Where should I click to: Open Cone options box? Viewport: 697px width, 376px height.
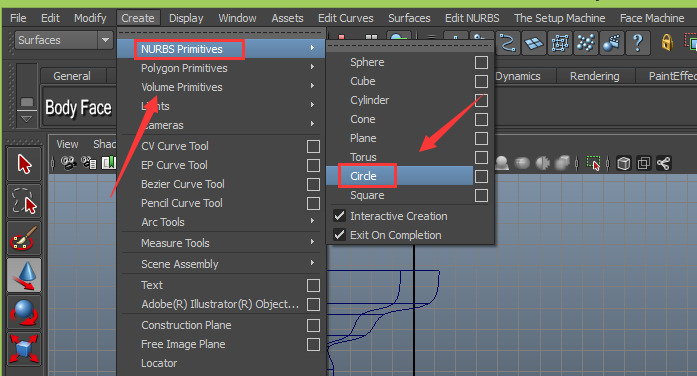coord(481,120)
